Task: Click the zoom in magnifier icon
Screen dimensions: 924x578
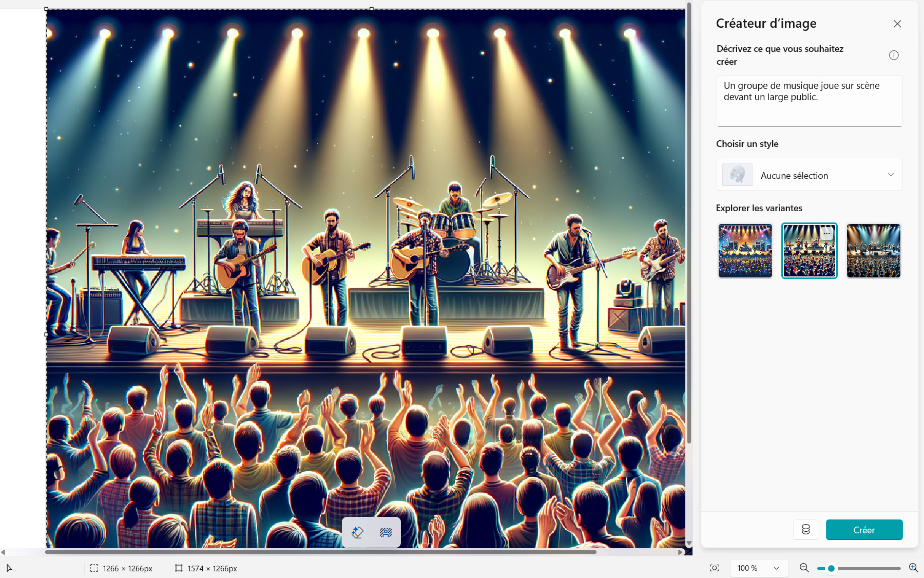Action: click(x=913, y=568)
